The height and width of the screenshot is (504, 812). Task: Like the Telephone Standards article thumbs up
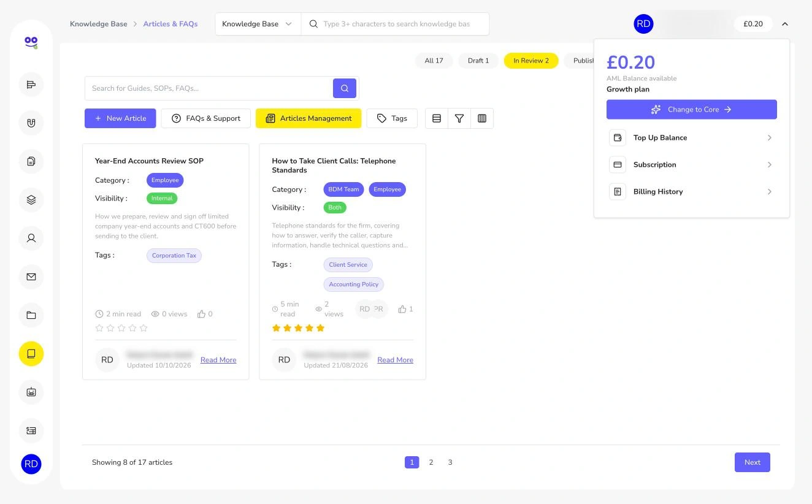(402, 309)
